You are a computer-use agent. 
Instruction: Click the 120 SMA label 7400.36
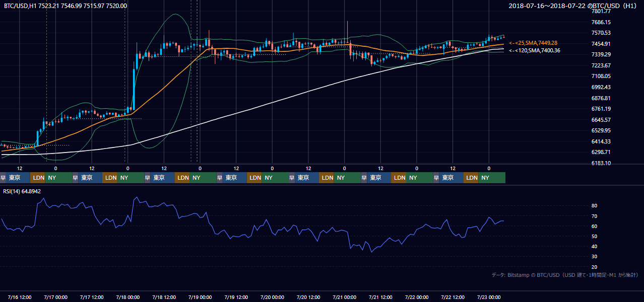pos(535,50)
